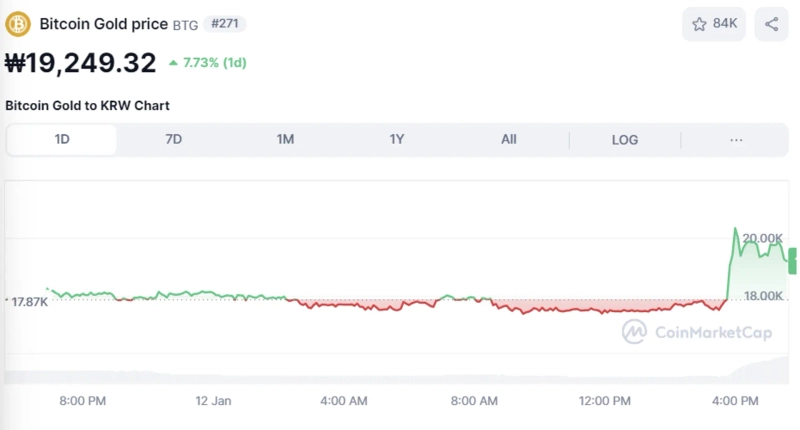The width and height of the screenshot is (800, 430).
Task: Click the 4:00 PM time marker
Action: coord(735,401)
